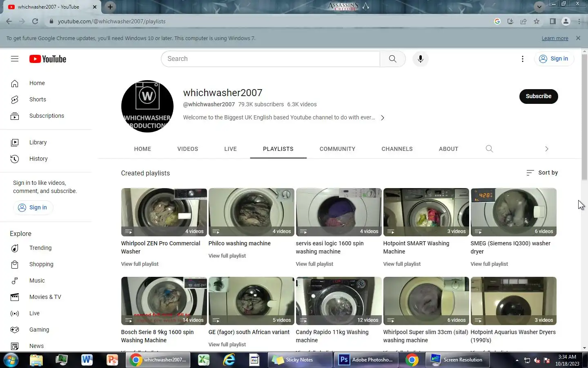This screenshot has height=368, width=588.
Task: Click in the YouTube search field
Action: pos(270,59)
